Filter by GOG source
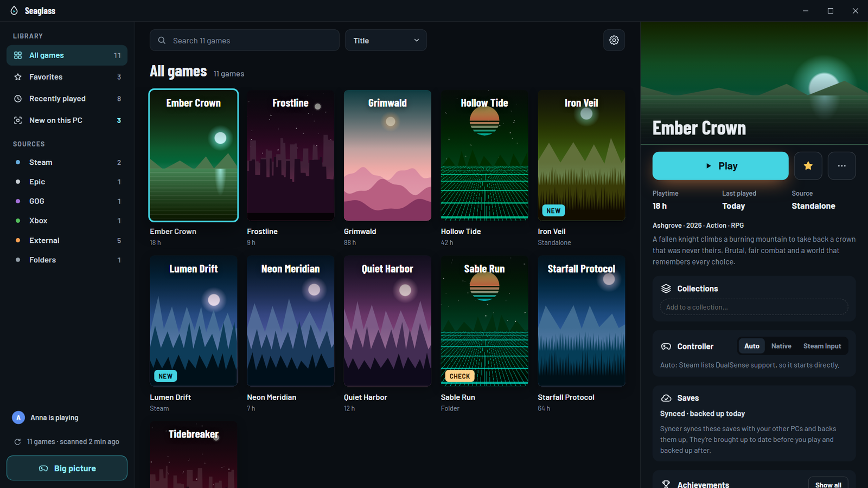This screenshot has width=868, height=488. (x=67, y=201)
